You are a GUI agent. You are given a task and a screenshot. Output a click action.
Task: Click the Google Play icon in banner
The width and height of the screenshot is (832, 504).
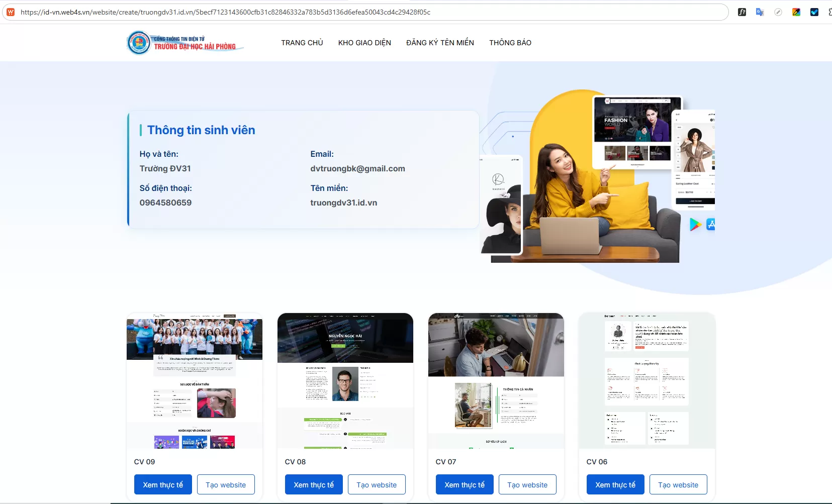(695, 225)
